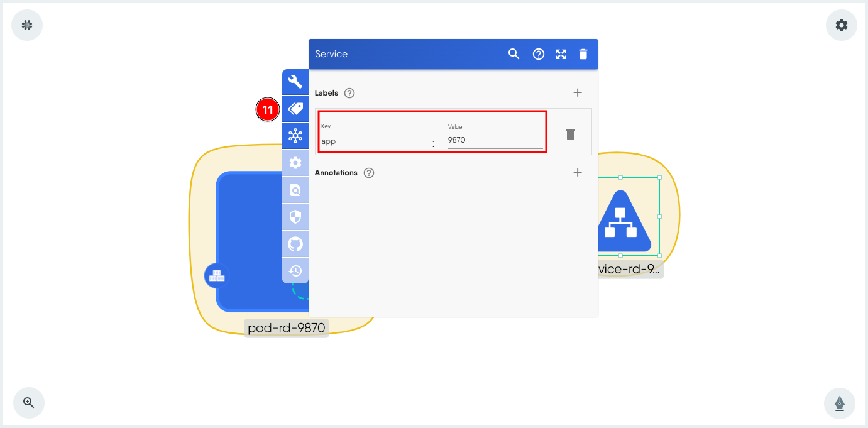Toggle fullscreen for the Service panel
The image size is (868, 428).
pyautogui.click(x=561, y=54)
